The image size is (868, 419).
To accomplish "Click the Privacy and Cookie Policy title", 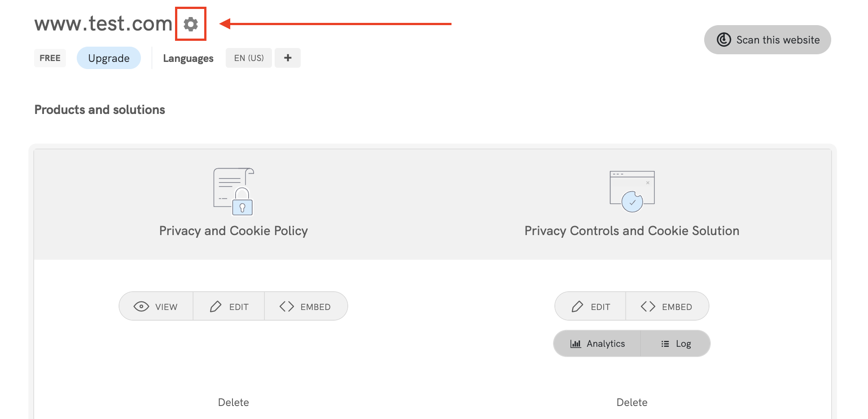I will (x=233, y=231).
